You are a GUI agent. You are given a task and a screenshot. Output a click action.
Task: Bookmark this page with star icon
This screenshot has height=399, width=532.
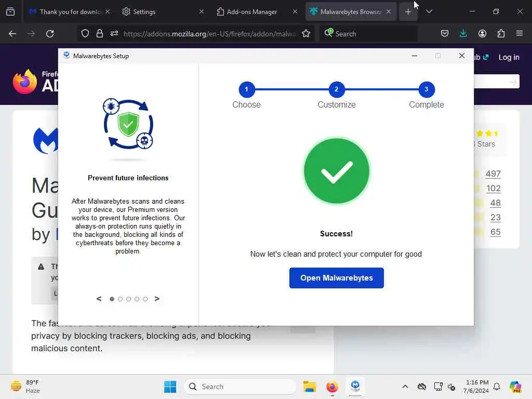click(306, 34)
